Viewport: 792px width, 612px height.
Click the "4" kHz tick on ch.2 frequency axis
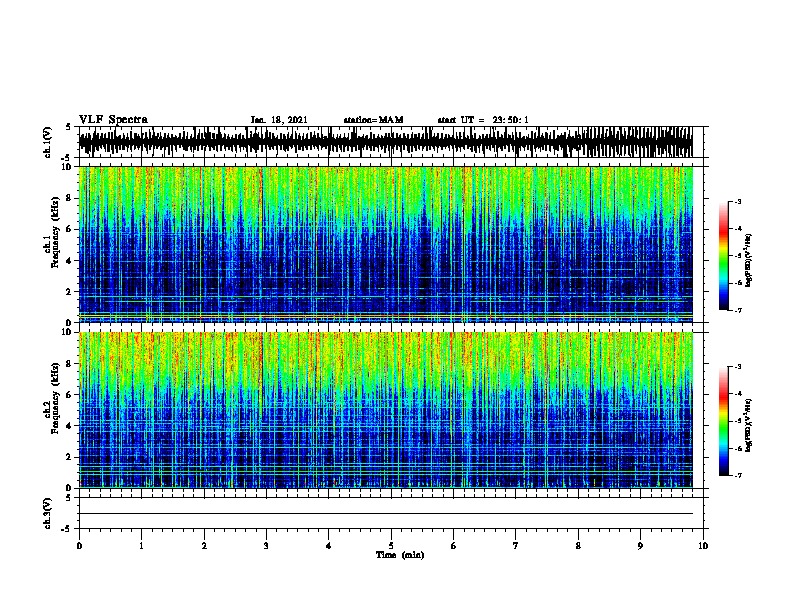pyautogui.click(x=70, y=426)
